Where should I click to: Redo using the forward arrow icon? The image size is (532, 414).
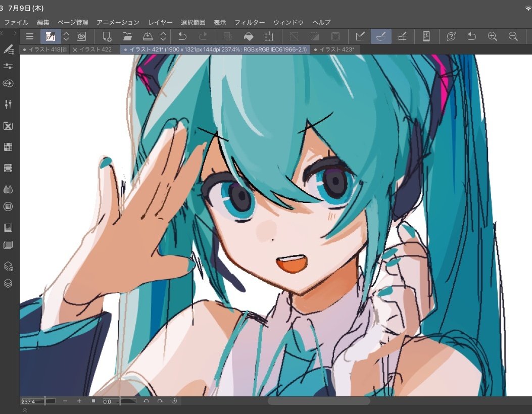203,36
